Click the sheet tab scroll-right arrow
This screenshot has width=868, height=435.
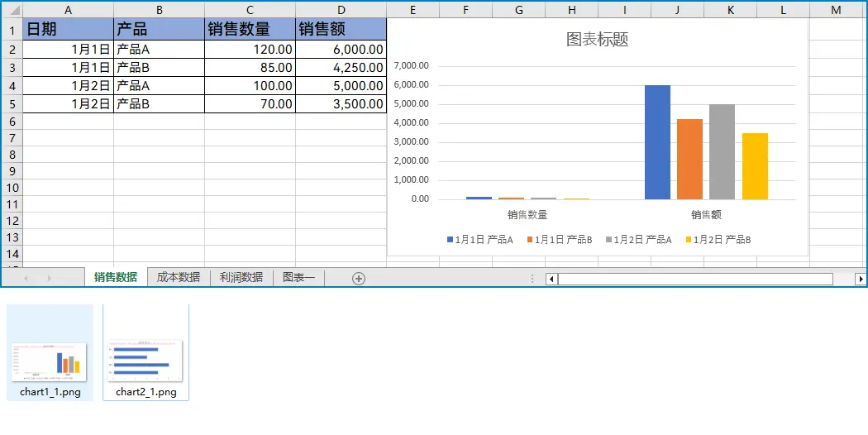click(50, 278)
